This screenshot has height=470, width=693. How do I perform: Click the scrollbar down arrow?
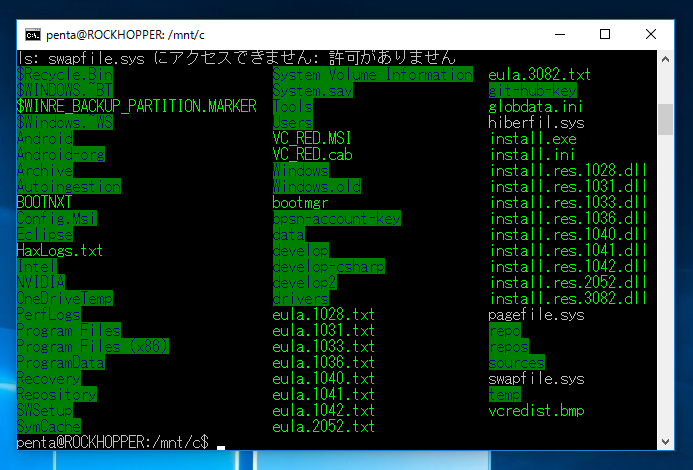tap(665, 442)
